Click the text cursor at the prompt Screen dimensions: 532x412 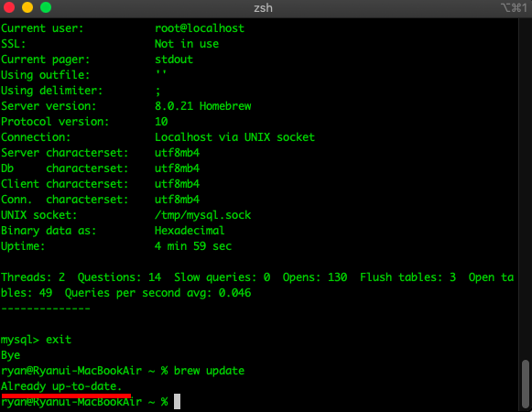[x=177, y=402]
